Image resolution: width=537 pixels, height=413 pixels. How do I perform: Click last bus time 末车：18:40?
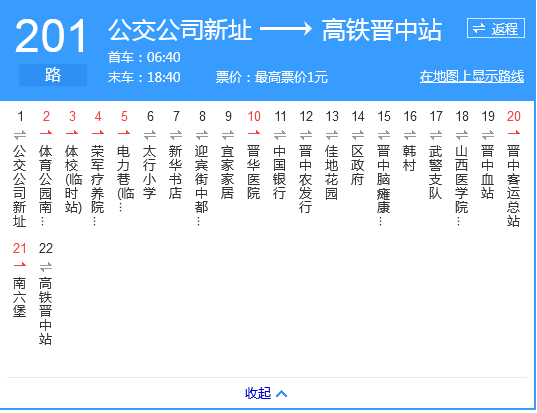[x=144, y=77]
